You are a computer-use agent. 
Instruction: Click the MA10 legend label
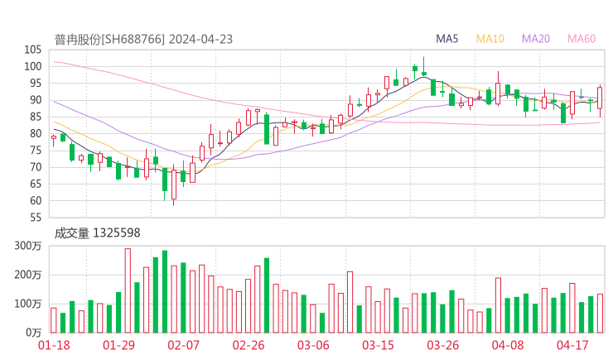[x=490, y=39]
